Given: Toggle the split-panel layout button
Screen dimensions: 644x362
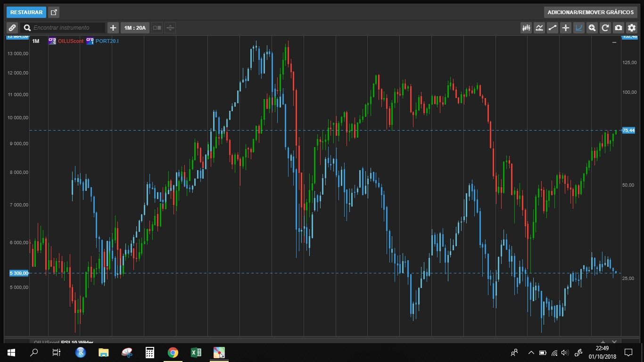Looking at the screenshot, I should (157, 28).
